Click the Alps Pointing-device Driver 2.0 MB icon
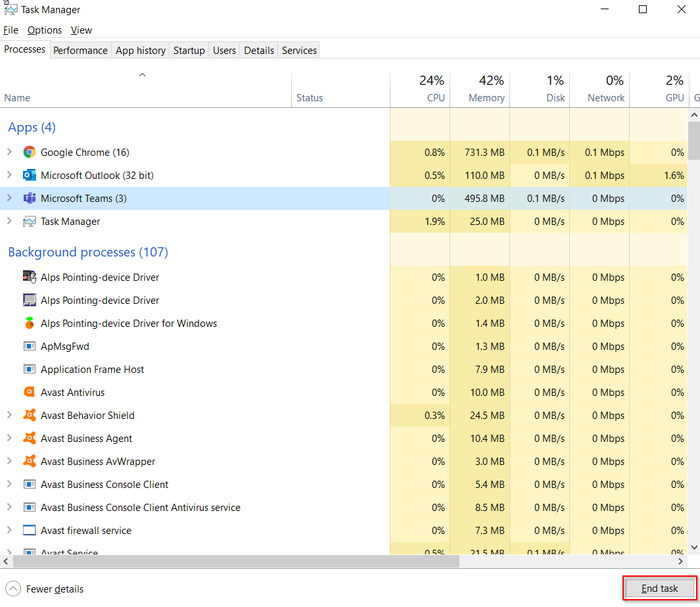 tap(30, 300)
